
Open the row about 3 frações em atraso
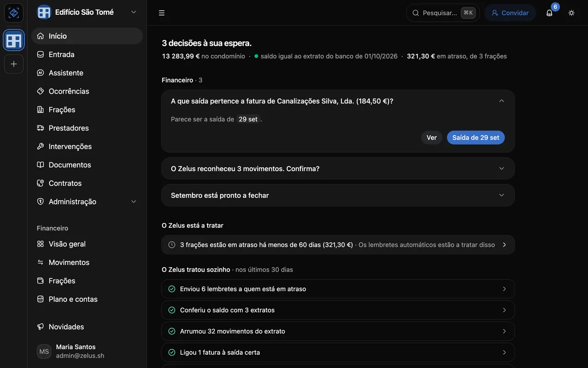coord(338,245)
